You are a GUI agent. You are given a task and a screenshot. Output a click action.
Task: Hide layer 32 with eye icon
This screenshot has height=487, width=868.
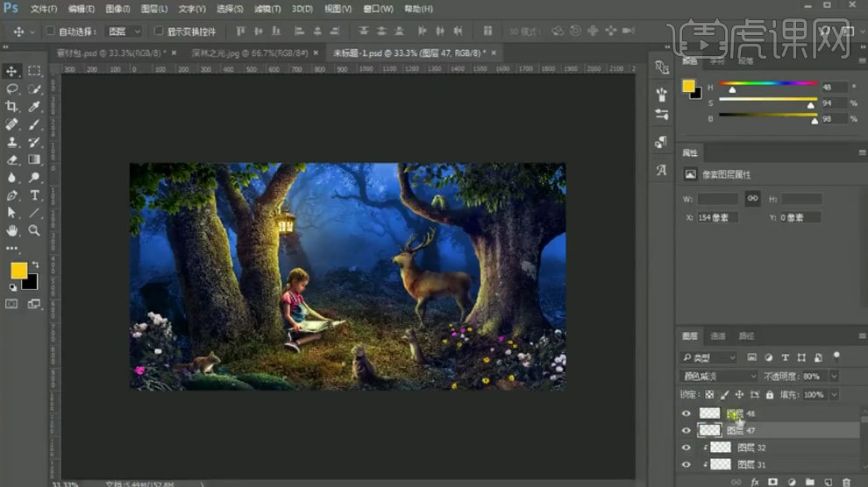[687, 448]
